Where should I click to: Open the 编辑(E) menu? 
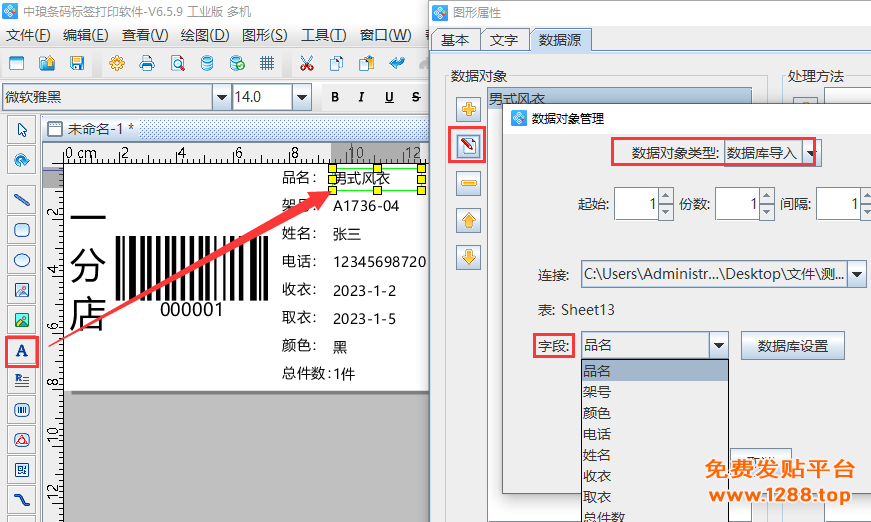[x=86, y=36]
